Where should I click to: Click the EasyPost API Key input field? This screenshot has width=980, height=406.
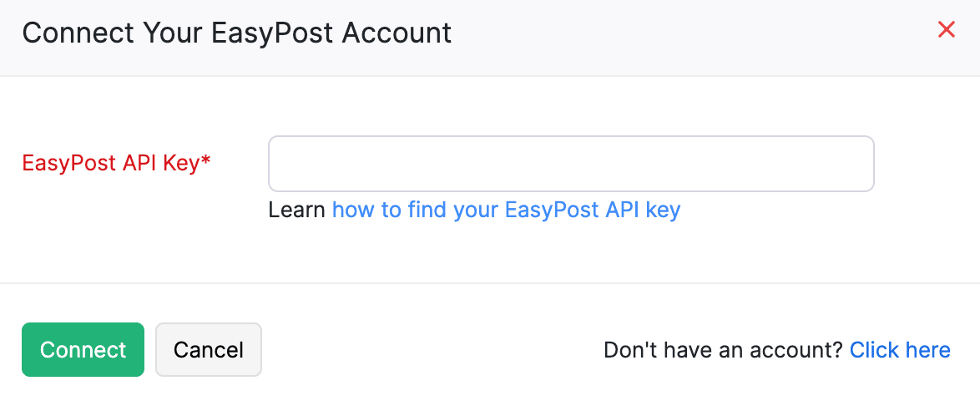pyautogui.click(x=570, y=164)
